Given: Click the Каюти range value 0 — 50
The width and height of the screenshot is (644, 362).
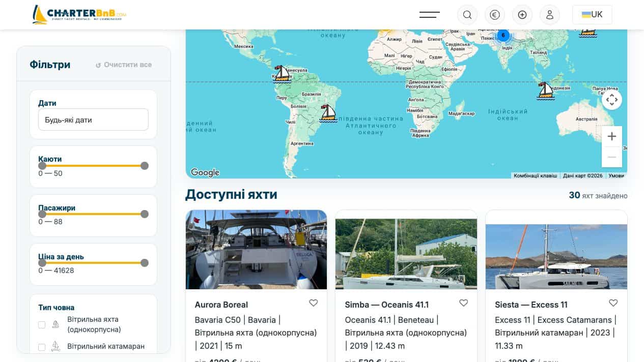Looking at the screenshot, I should click(50, 173).
